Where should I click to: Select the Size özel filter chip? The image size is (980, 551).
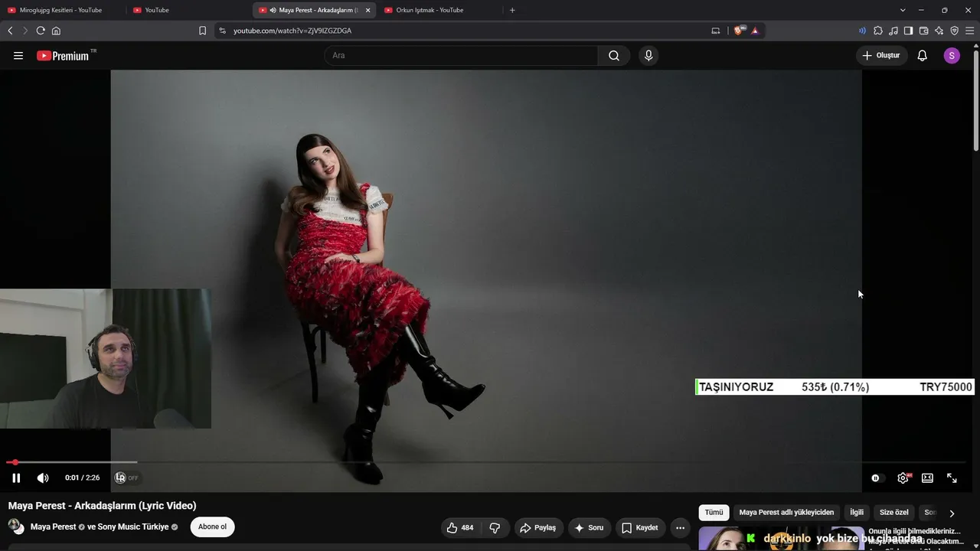pyautogui.click(x=893, y=513)
